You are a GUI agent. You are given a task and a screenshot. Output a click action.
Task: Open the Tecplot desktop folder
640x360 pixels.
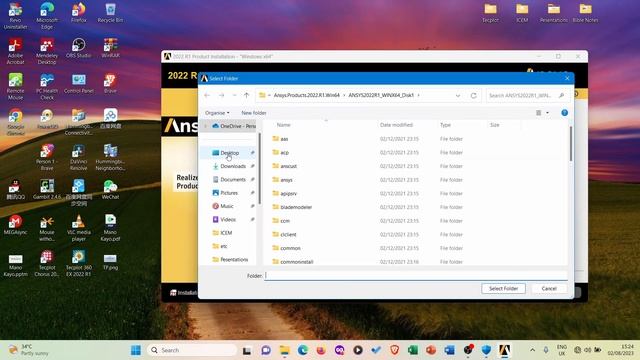[x=490, y=13]
